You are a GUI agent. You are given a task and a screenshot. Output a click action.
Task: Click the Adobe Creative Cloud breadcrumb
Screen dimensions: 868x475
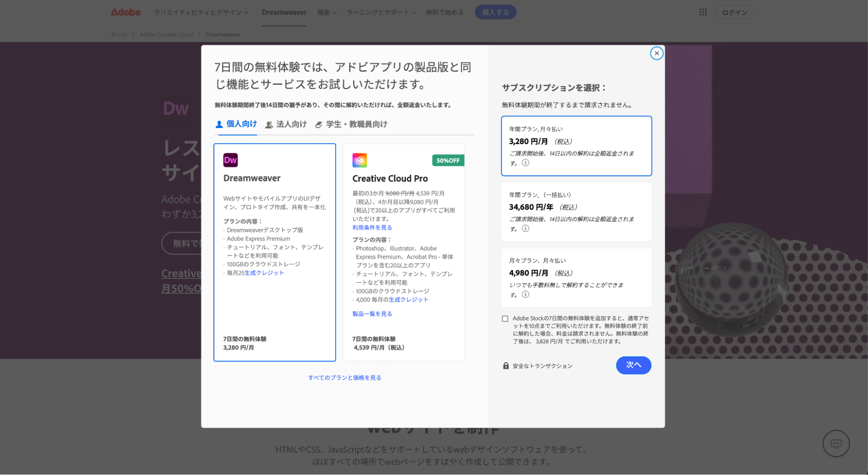(x=166, y=34)
